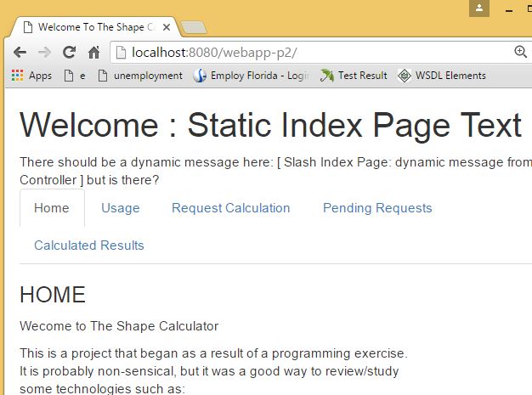Focus the localhost:8080 address bar

point(314,53)
